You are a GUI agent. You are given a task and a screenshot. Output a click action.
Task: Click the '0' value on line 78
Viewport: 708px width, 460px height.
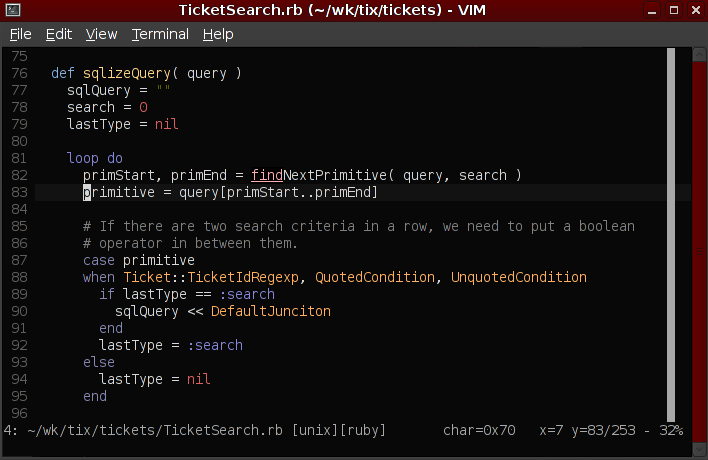point(143,107)
